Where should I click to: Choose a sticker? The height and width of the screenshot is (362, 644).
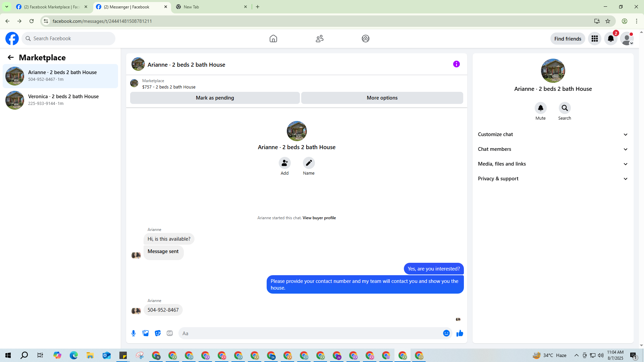pos(158,333)
